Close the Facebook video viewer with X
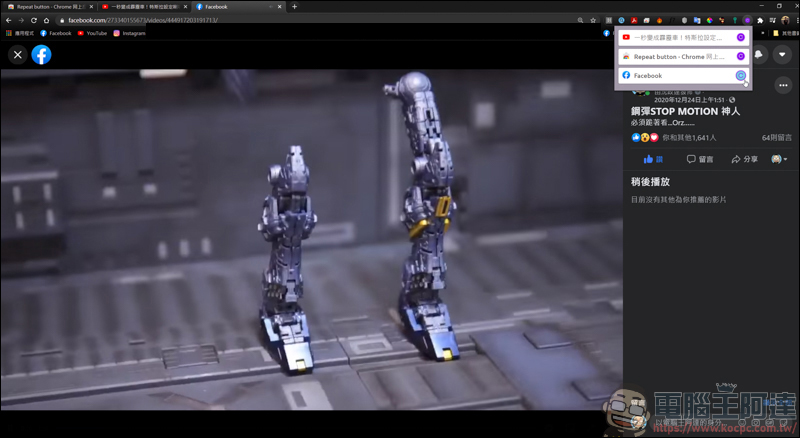This screenshot has width=800, height=438. 18,55
